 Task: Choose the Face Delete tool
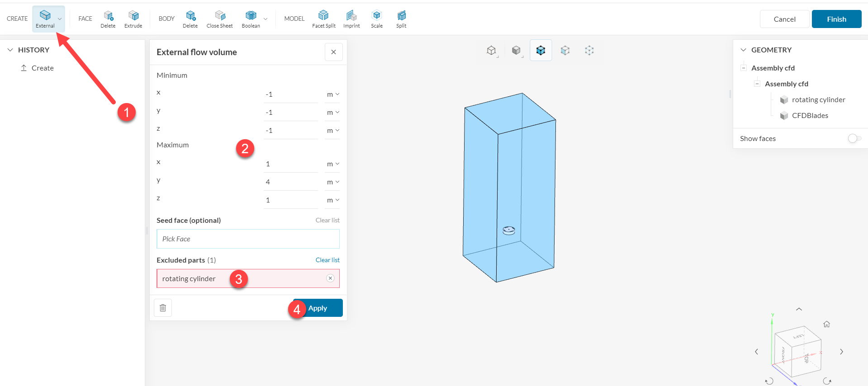coord(108,19)
